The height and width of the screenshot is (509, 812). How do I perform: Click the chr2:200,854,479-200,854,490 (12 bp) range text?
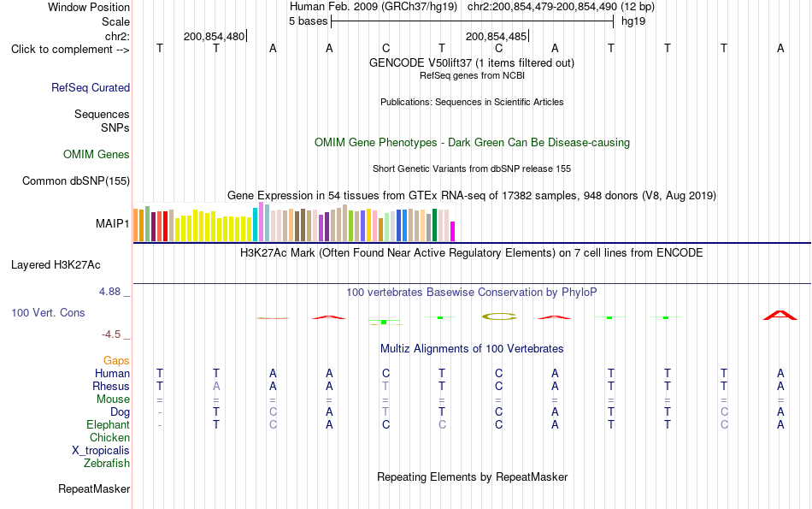[x=561, y=7]
